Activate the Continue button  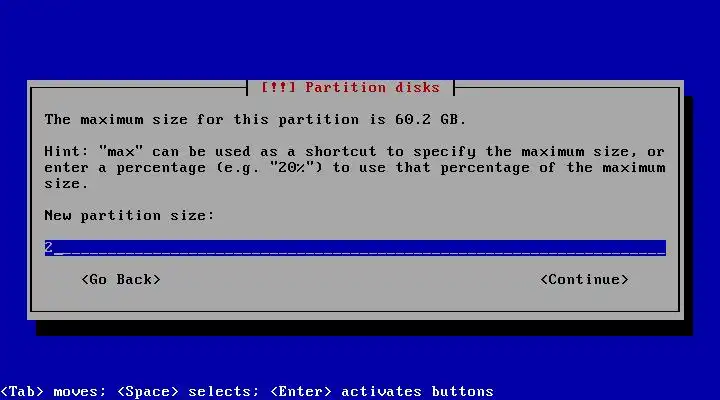point(584,279)
